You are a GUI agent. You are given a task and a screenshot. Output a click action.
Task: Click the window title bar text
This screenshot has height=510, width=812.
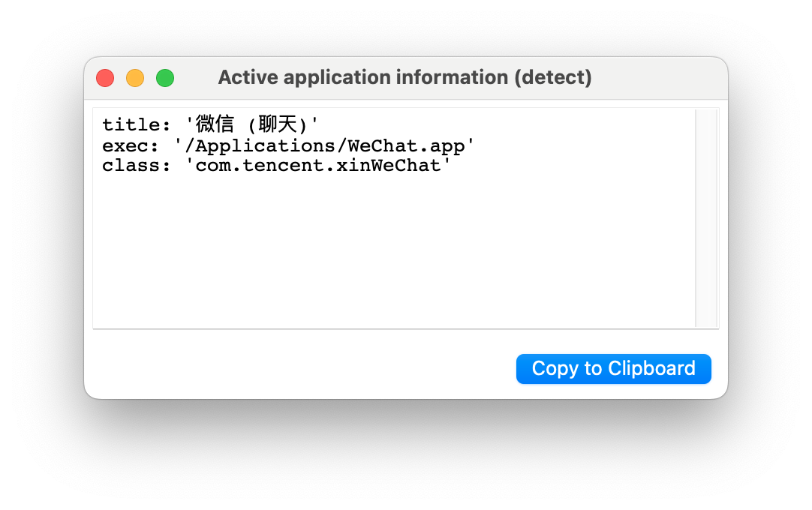(x=404, y=77)
